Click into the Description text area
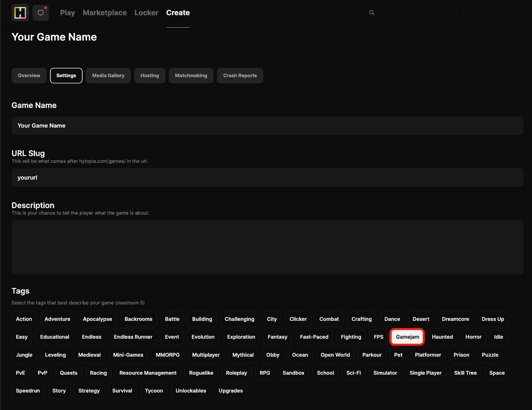 (x=267, y=247)
